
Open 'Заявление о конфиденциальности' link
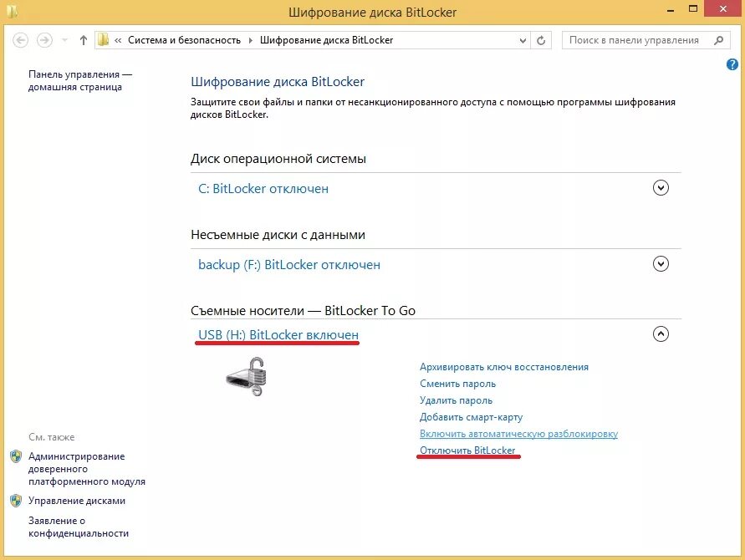coord(79,527)
